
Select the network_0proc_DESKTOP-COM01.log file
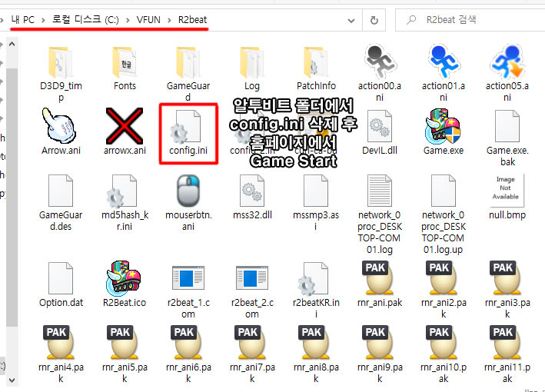(x=380, y=214)
